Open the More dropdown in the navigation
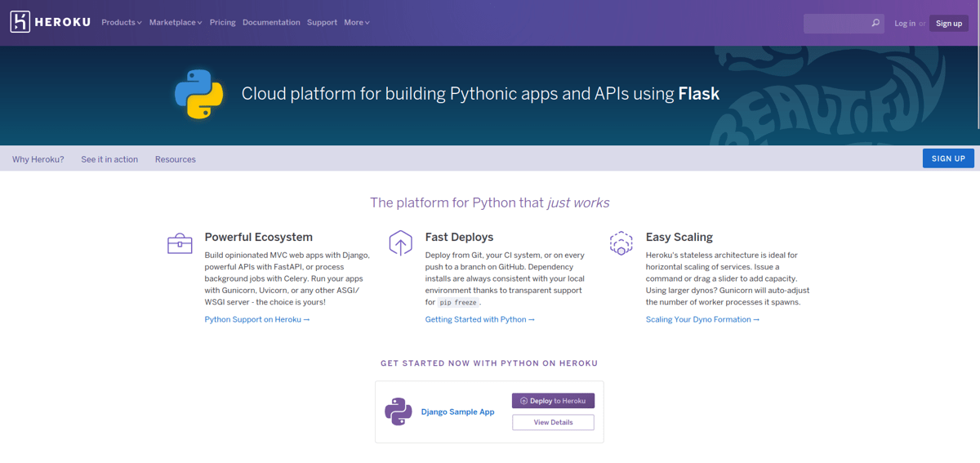The height and width of the screenshot is (463, 980). click(x=357, y=23)
